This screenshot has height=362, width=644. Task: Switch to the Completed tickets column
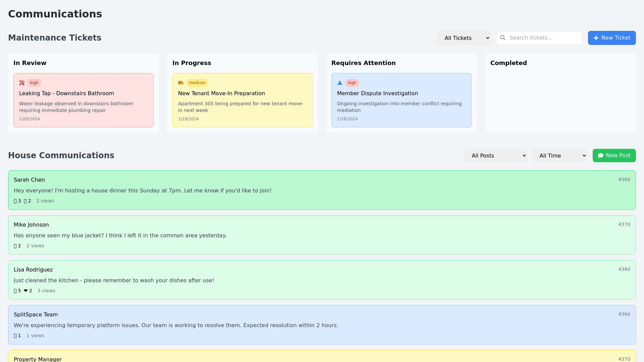point(508,63)
